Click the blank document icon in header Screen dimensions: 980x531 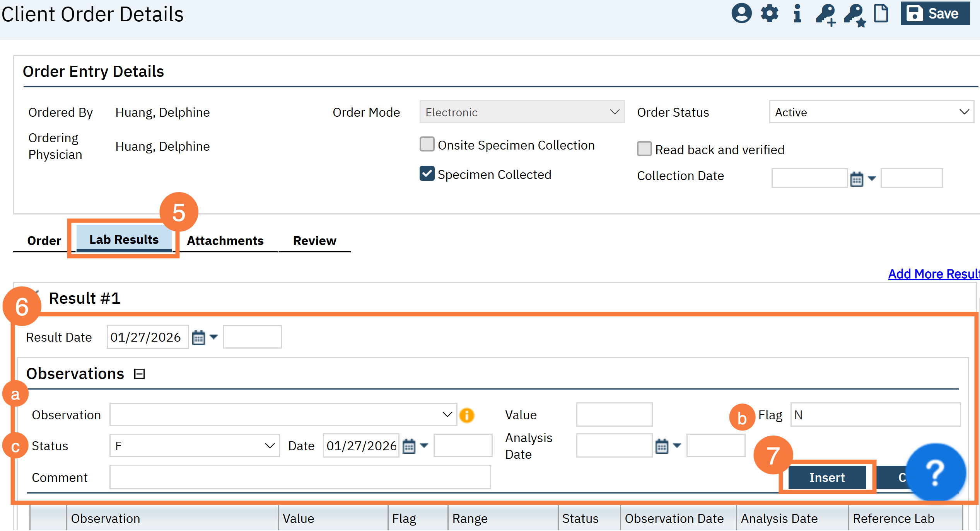(881, 14)
